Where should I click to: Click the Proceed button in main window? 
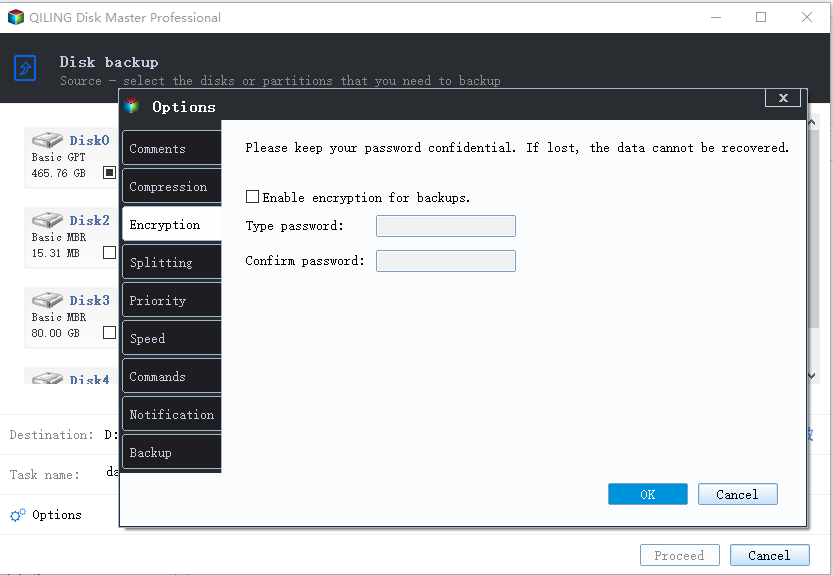point(679,555)
